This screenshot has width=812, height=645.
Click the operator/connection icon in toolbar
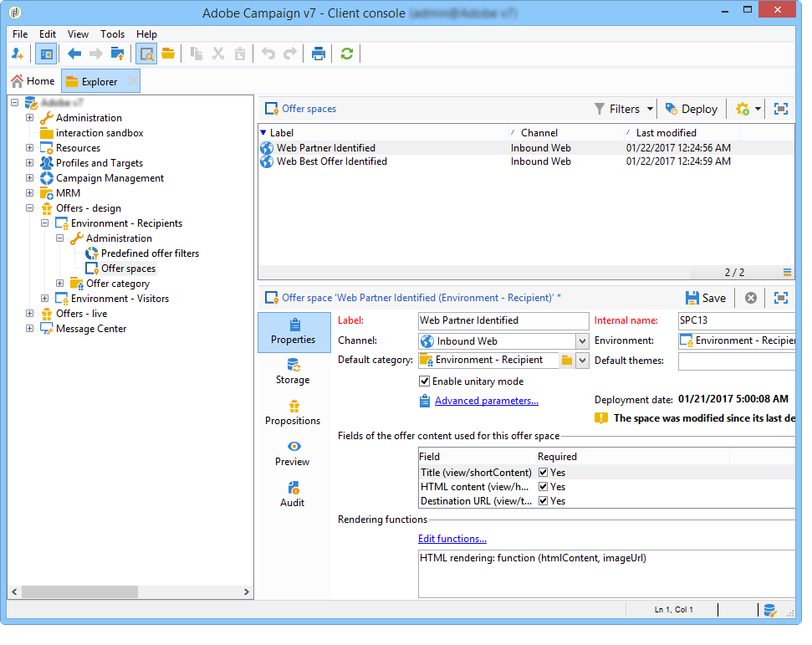pos(18,54)
